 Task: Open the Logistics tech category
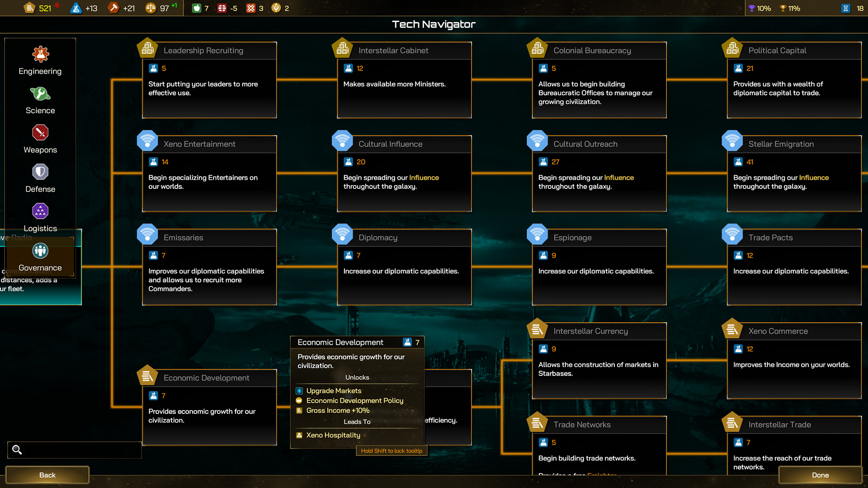[x=40, y=211]
